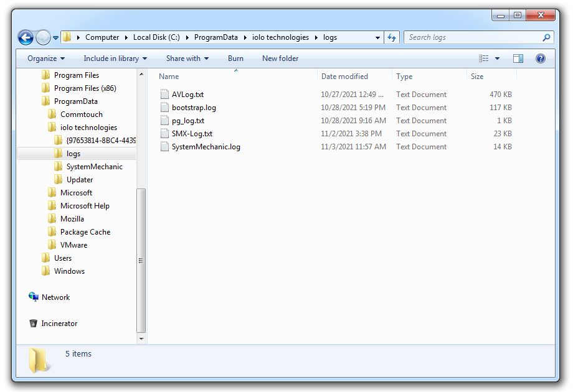Image resolution: width=573 pixels, height=392 pixels.
Task: Click the Package Cache folder icon
Action: [x=52, y=232]
